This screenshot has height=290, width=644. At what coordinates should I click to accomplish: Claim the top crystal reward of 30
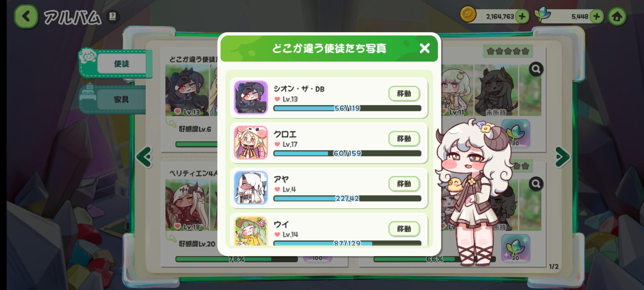[x=515, y=133]
